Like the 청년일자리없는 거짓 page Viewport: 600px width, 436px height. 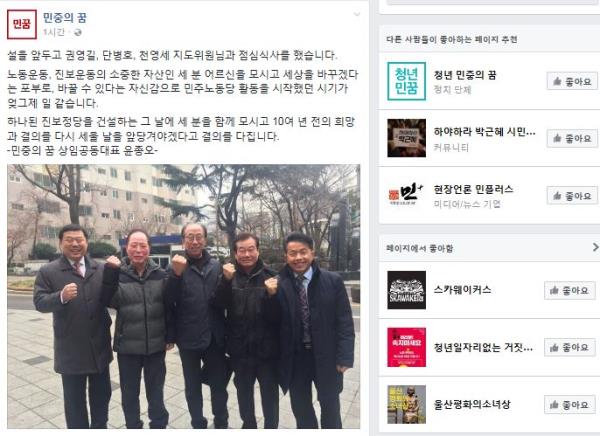tap(570, 347)
